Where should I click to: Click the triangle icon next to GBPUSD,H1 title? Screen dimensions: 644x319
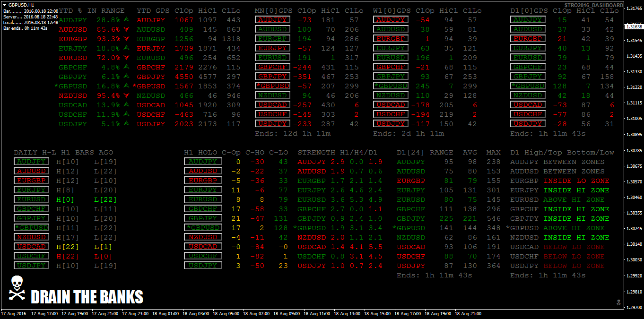pos(5,4)
